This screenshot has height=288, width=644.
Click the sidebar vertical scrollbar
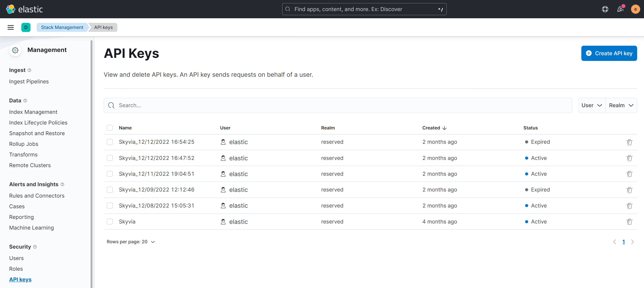[91, 164]
